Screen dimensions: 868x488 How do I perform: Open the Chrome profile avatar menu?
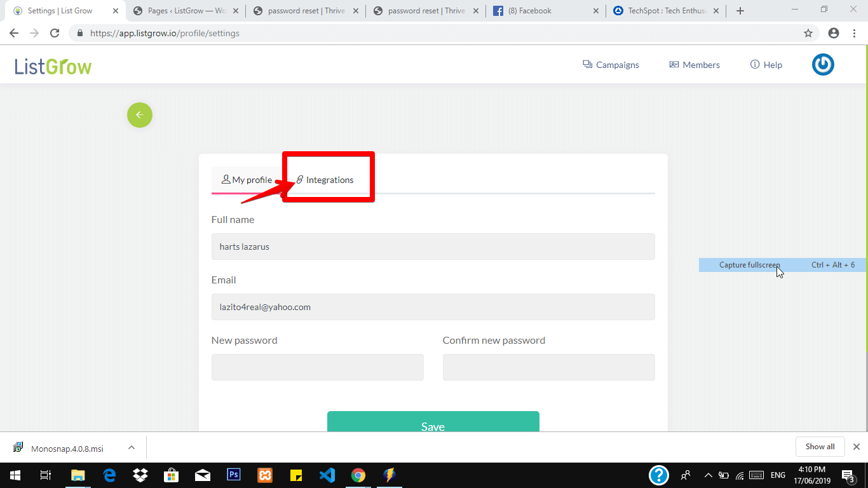[834, 33]
